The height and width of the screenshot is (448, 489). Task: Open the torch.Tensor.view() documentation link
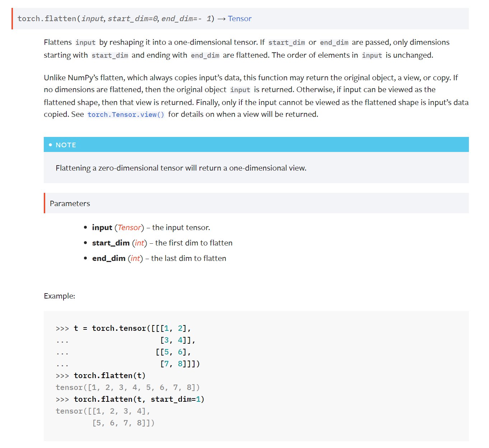pyautogui.click(x=126, y=115)
